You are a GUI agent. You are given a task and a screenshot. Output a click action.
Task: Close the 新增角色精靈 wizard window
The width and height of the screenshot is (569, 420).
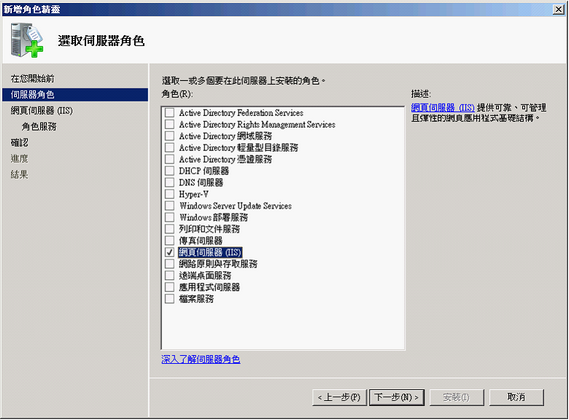point(558,9)
